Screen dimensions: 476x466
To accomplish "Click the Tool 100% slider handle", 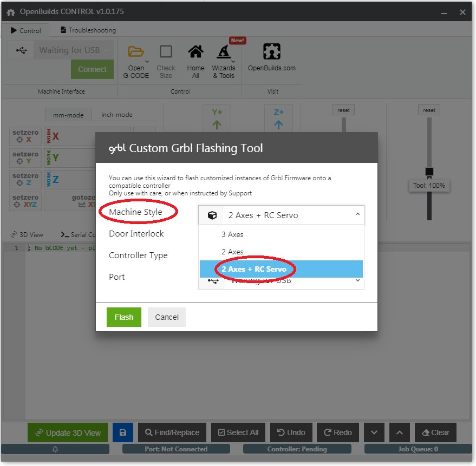I will click(429, 172).
